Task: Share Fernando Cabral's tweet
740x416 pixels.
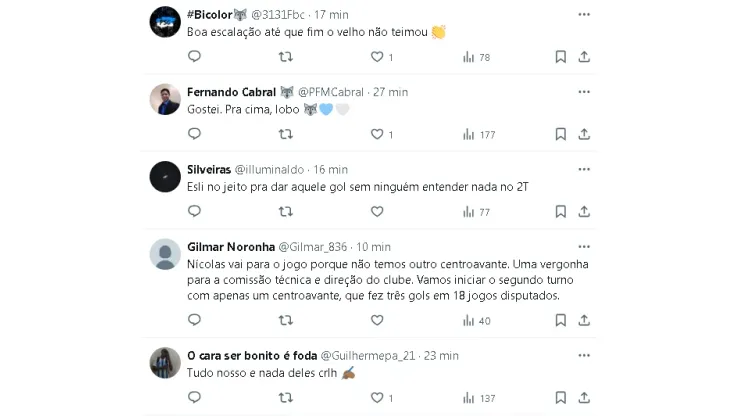Action: tap(584, 134)
